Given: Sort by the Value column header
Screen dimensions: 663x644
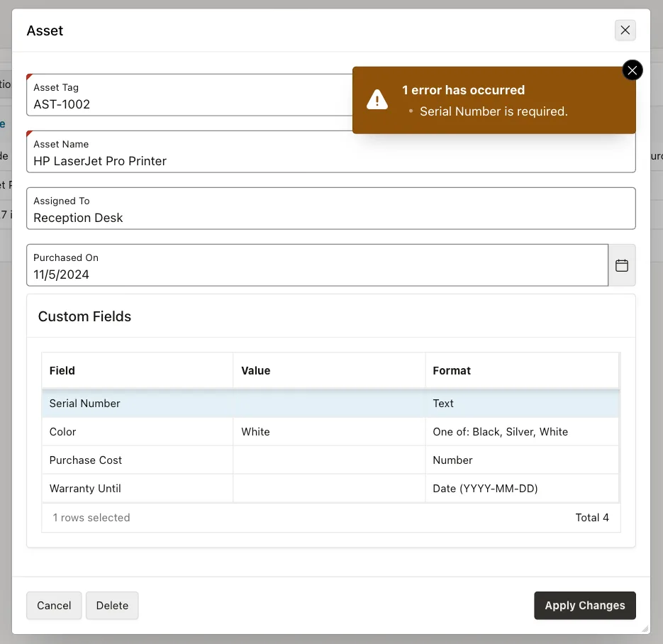Looking at the screenshot, I should tap(329, 370).
